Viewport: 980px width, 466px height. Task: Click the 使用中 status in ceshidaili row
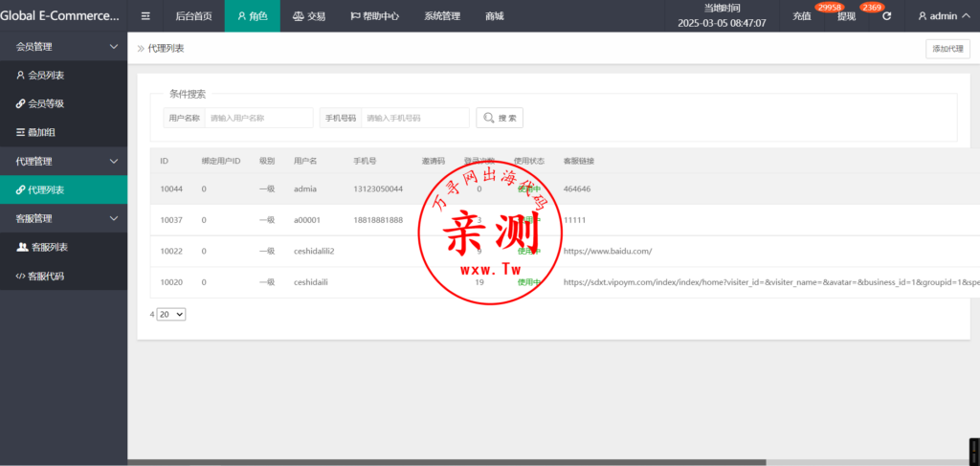[x=528, y=282]
